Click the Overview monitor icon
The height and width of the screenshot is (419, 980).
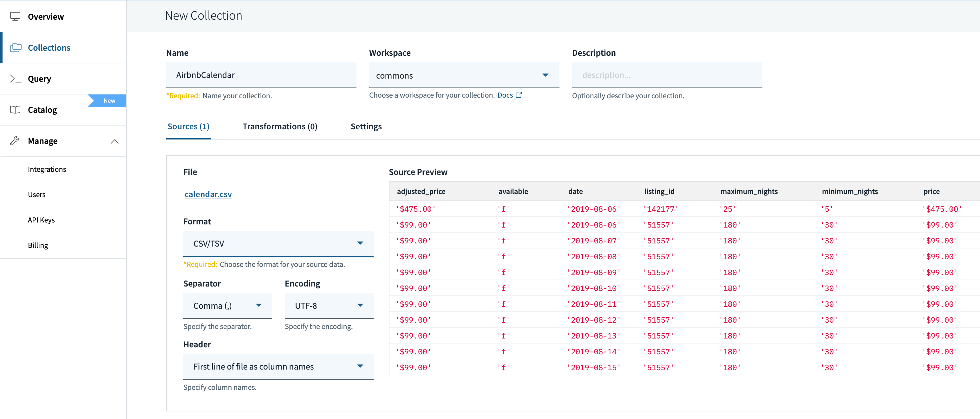tap(15, 17)
